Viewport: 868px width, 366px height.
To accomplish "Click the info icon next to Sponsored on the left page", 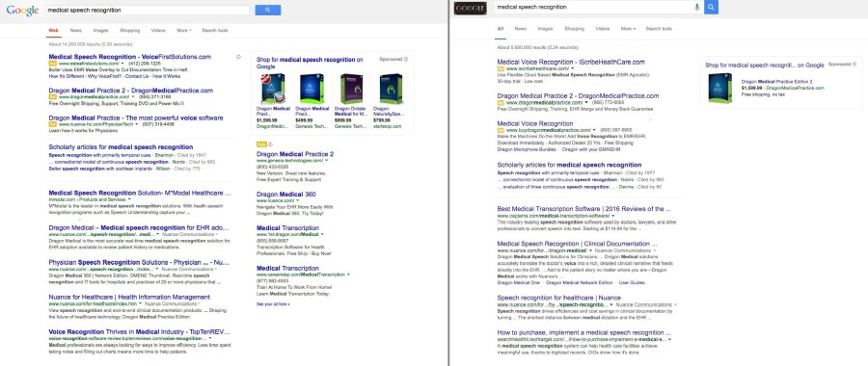I will pos(406,59).
